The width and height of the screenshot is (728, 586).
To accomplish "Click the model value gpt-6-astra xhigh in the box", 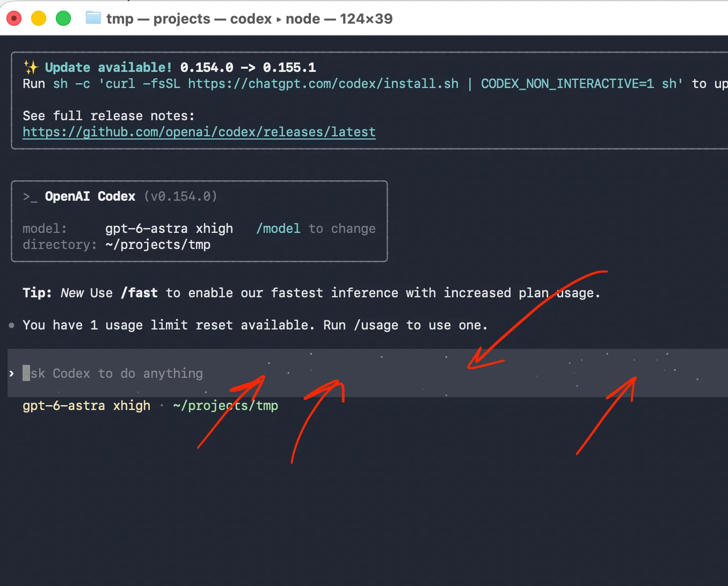I will [169, 229].
